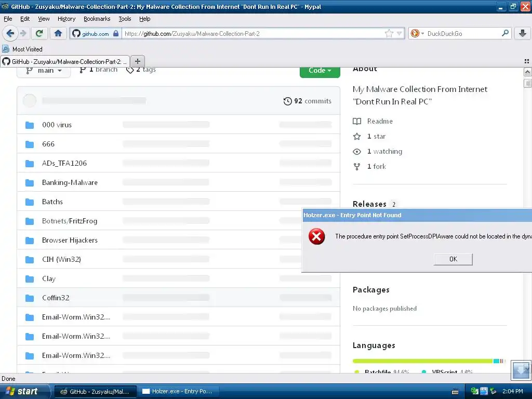Click the search magnifier icon
The height and width of the screenshot is (399, 532).
click(505, 33)
